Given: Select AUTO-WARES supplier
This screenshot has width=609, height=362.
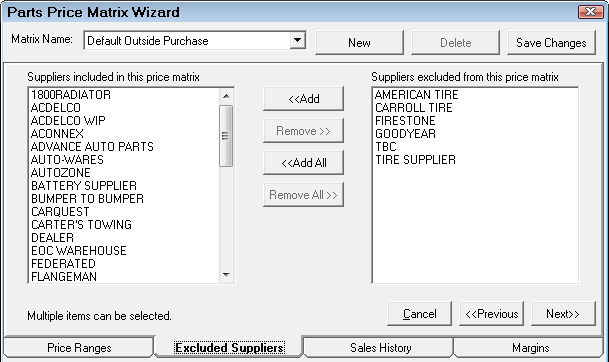Looking at the screenshot, I should [x=124, y=160].
